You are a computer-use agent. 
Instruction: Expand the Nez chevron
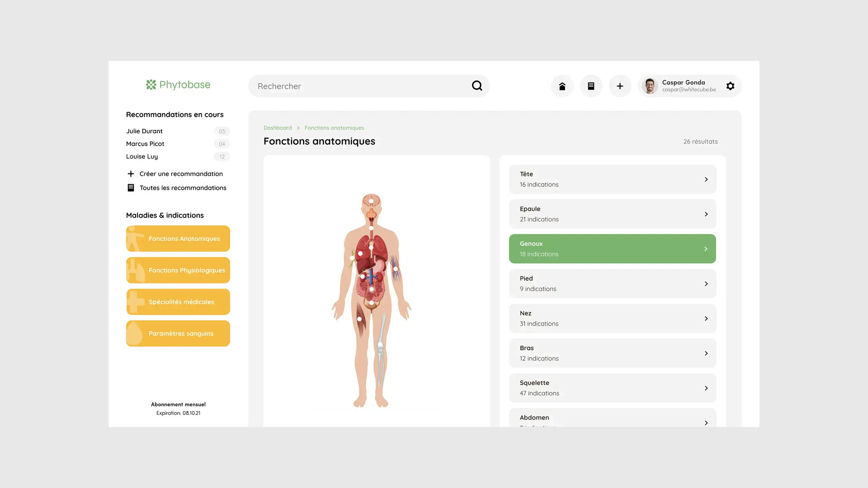coord(706,319)
